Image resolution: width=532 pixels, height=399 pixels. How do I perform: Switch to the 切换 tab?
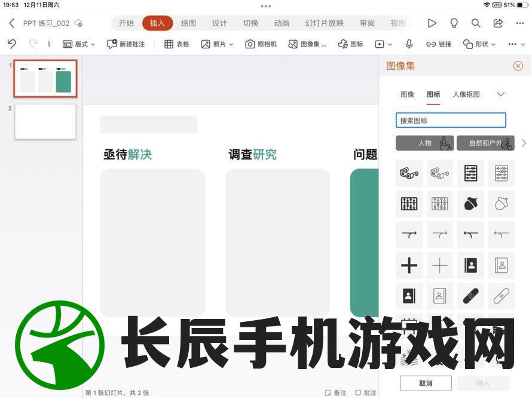coord(250,23)
